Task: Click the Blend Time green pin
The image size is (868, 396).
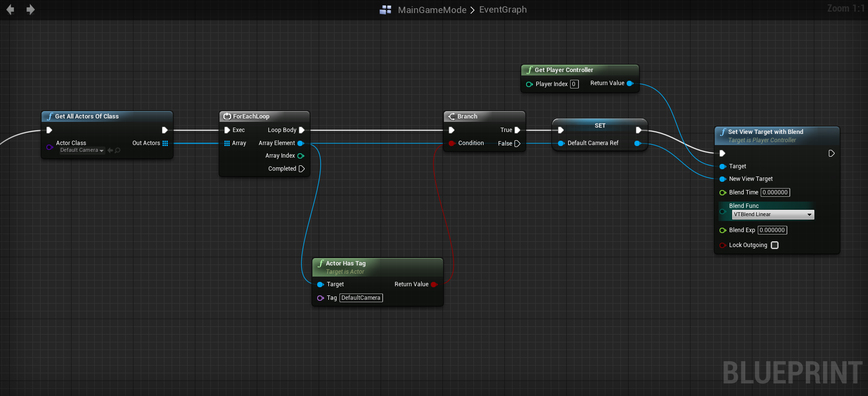Action: click(722, 192)
